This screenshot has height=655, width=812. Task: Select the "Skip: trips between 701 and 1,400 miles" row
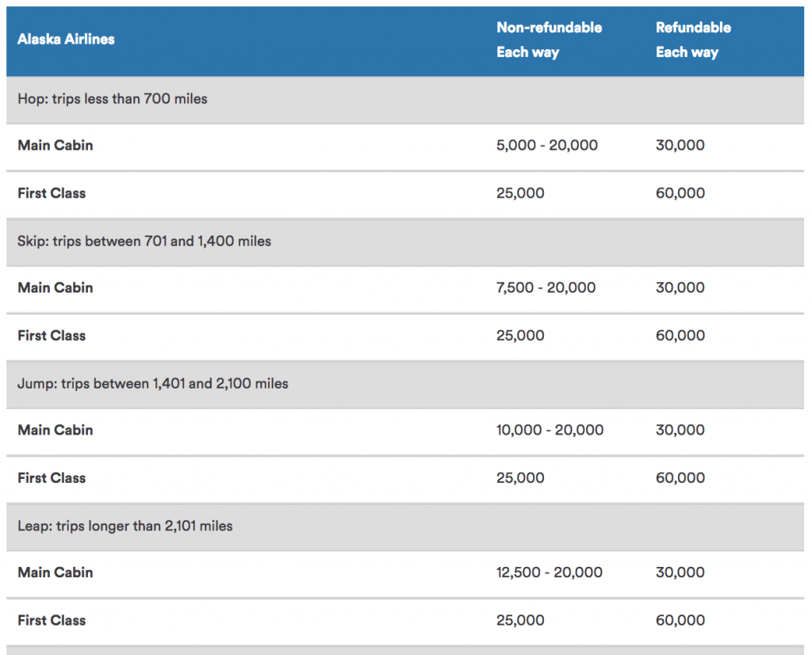click(144, 241)
